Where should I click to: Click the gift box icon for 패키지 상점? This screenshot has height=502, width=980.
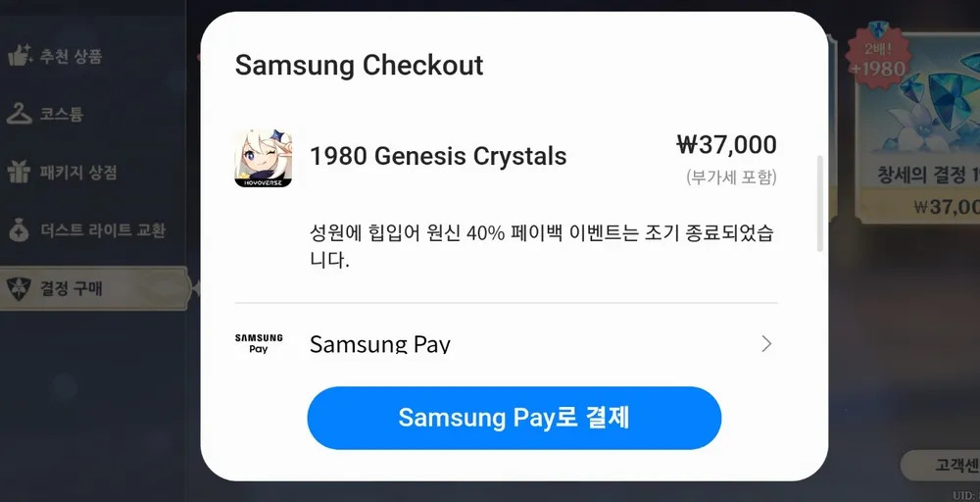[20, 172]
